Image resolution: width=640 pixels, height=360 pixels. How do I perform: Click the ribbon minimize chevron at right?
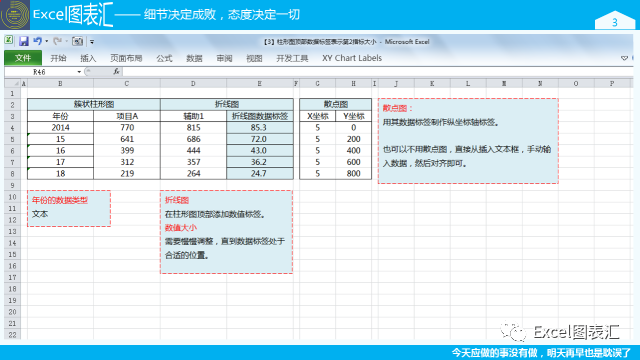point(624,58)
